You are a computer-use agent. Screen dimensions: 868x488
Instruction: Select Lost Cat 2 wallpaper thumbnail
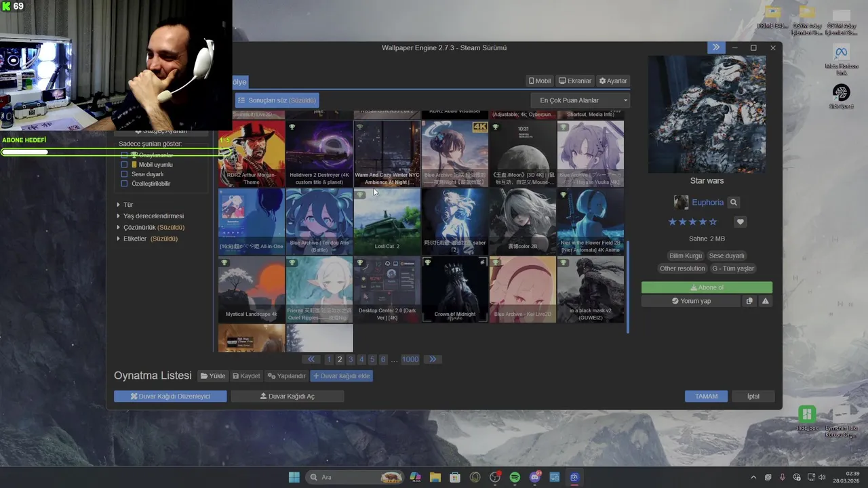coord(387,222)
